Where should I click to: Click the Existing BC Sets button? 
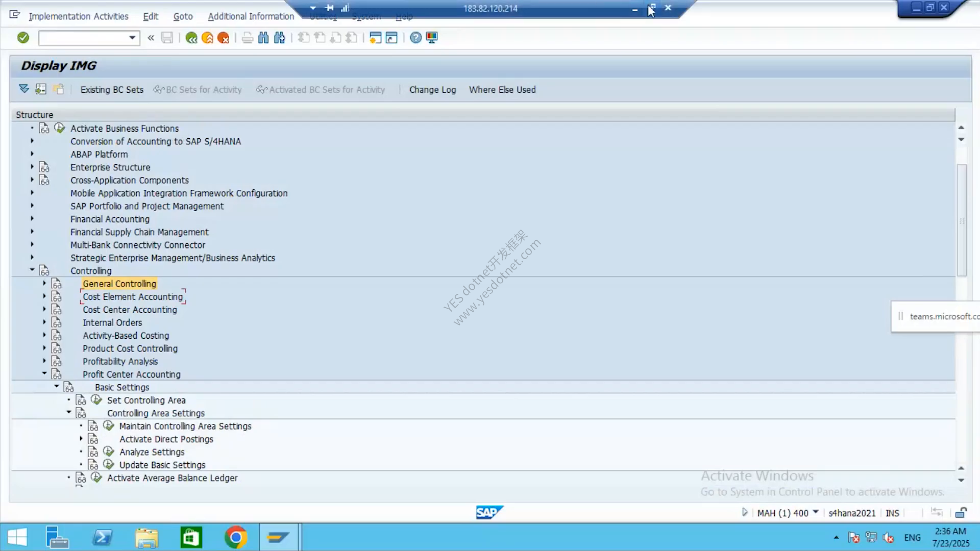pyautogui.click(x=112, y=90)
